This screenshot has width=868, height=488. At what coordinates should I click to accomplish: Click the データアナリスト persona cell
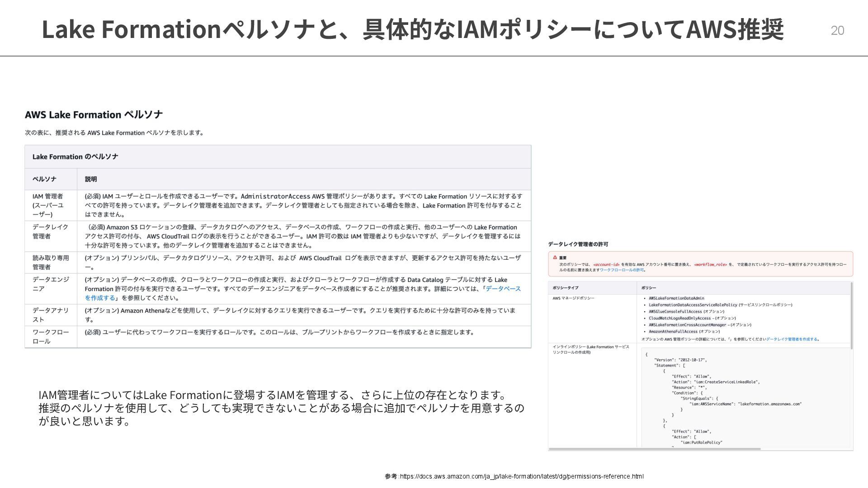(x=51, y=315)
